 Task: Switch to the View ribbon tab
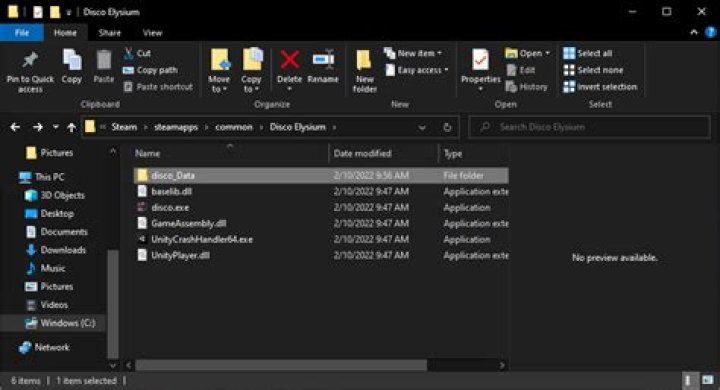(x=152, y=33)
